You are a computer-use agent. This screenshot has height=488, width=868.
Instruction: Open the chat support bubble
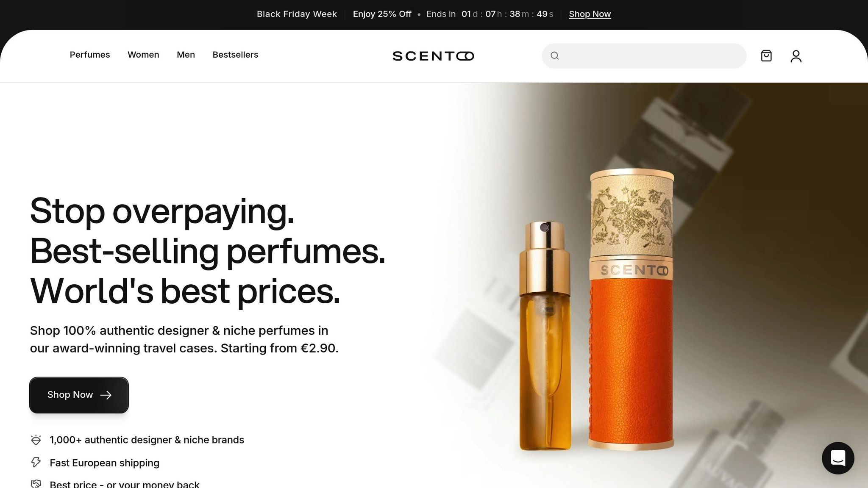(837, 458)
